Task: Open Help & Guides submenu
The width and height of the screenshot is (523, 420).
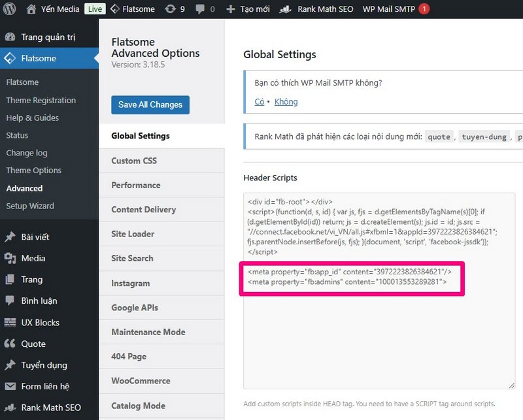Action: point(32,118)
